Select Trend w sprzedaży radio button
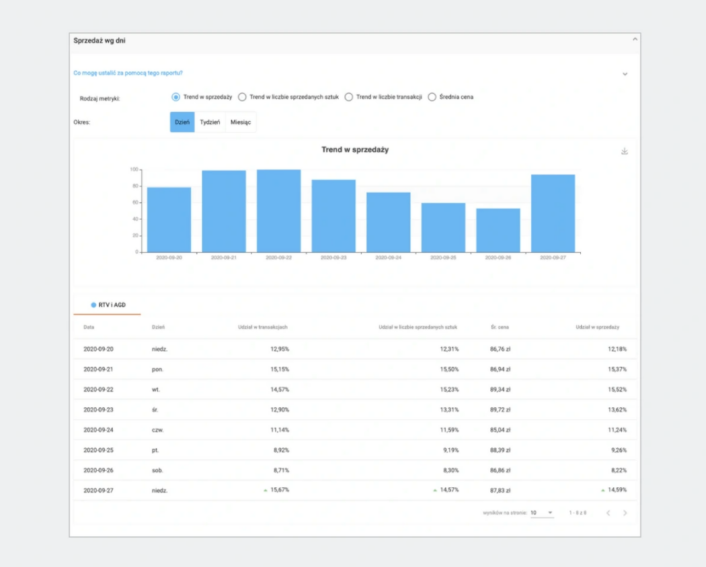 point(176,97)
